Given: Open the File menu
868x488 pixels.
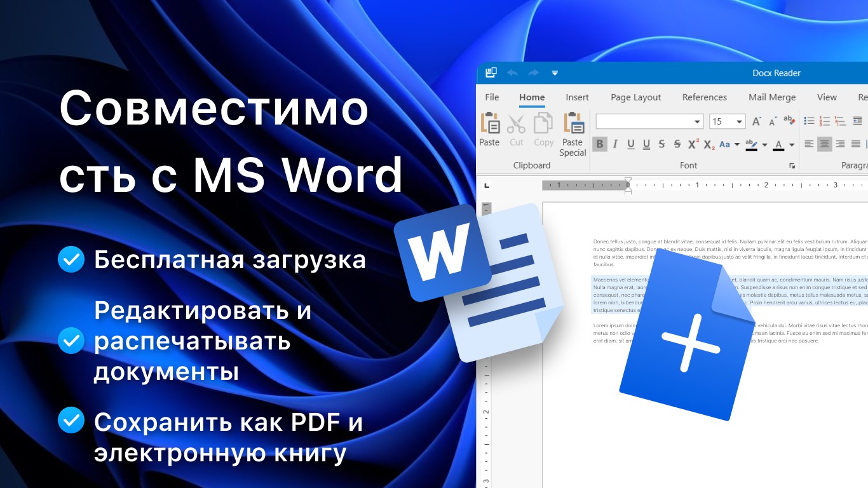Looking at the screenshot, I should click(x=492, y=97).
